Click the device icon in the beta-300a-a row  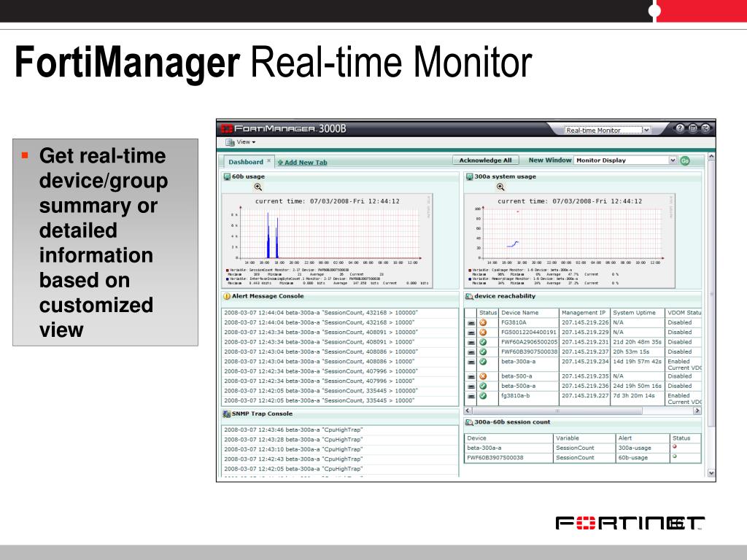(471, 362)
